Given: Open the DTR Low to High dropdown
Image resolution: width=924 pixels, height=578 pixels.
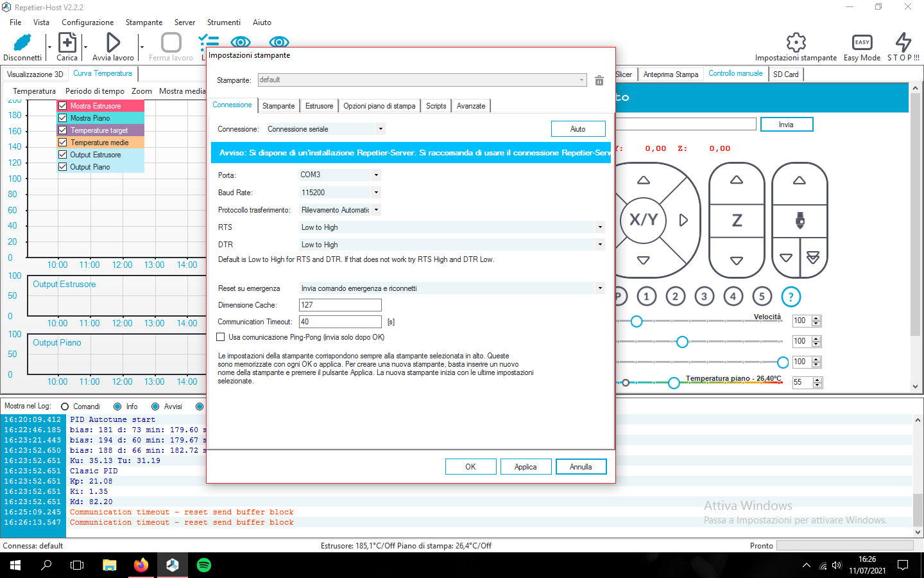Looking at the screenshot, I should 452,245.
